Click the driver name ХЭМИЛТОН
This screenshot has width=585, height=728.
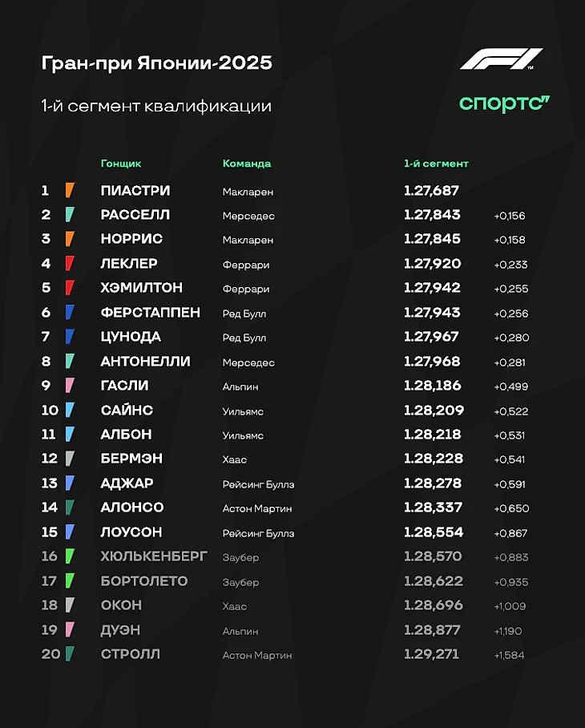point(142,287)
